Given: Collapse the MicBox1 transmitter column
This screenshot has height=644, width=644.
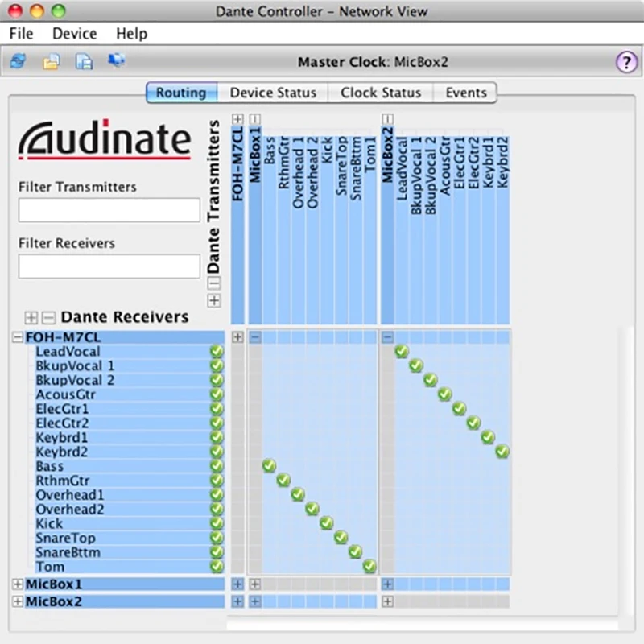Looking at the screenshot, I should (255, 119).
